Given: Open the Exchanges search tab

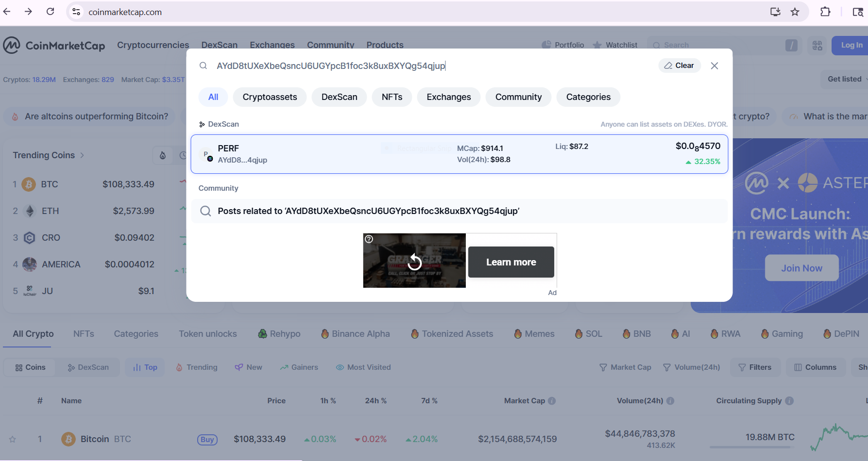Looking at the screenshot, I should [x=448, y=97].
